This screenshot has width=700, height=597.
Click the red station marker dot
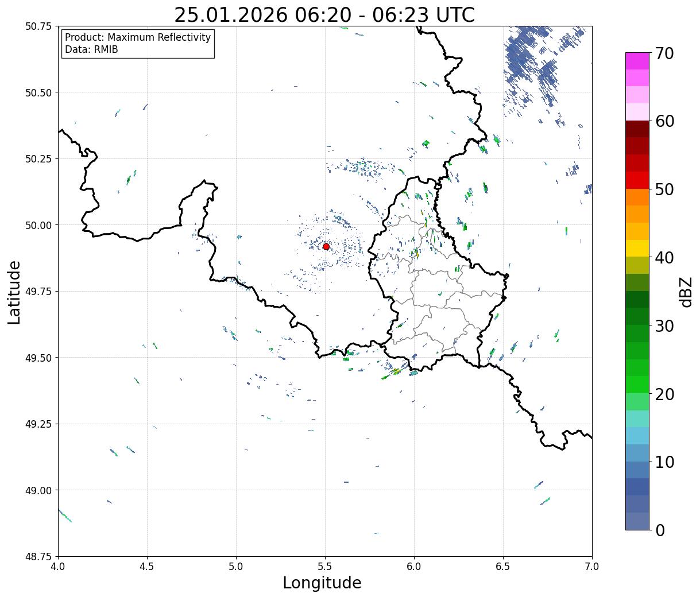tap(326, 246)
